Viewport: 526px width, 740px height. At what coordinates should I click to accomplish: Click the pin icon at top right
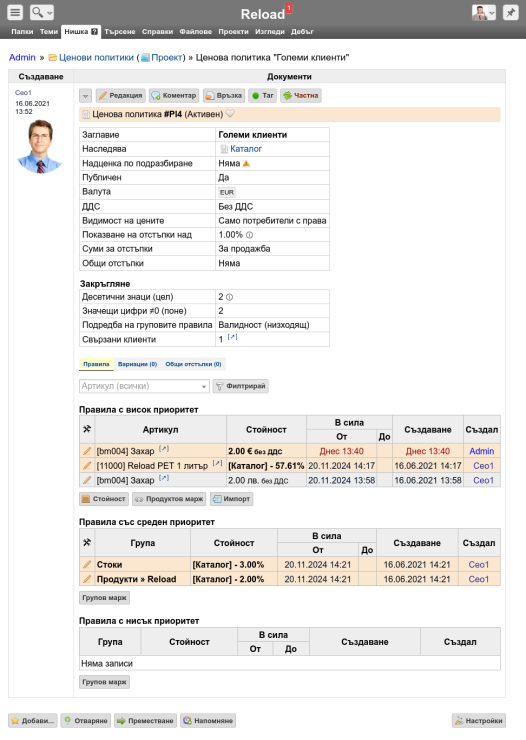click(x=510, y=12)
